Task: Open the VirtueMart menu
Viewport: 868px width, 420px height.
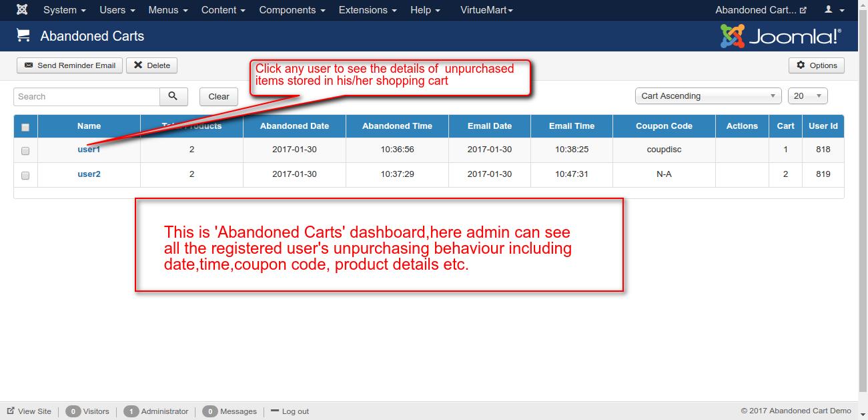Action: click(486, 10)
